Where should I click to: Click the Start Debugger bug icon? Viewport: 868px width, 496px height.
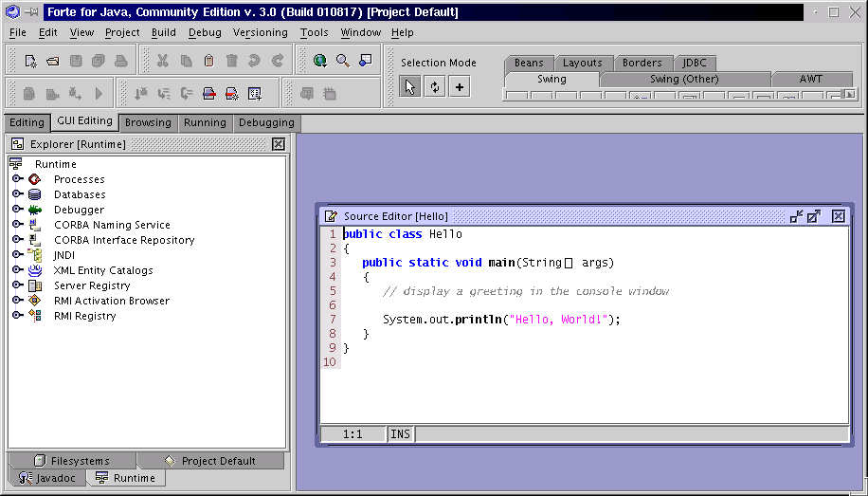click(x=75, y=94)
